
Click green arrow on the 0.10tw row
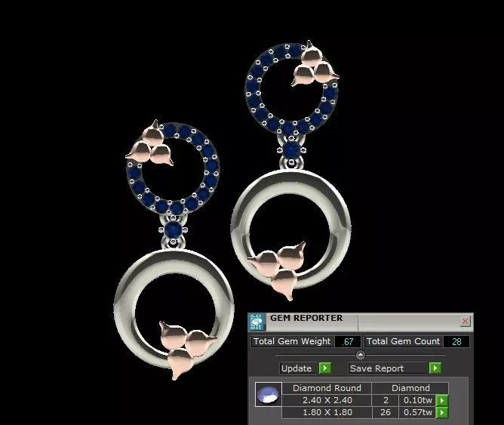click(x=442, y=400)
